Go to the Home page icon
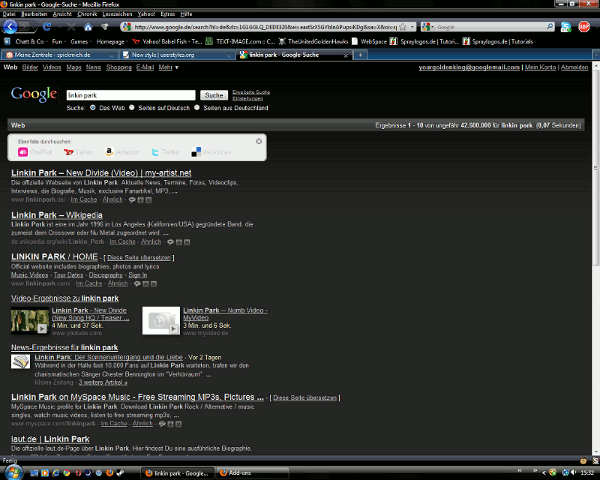 pos(88,27)
